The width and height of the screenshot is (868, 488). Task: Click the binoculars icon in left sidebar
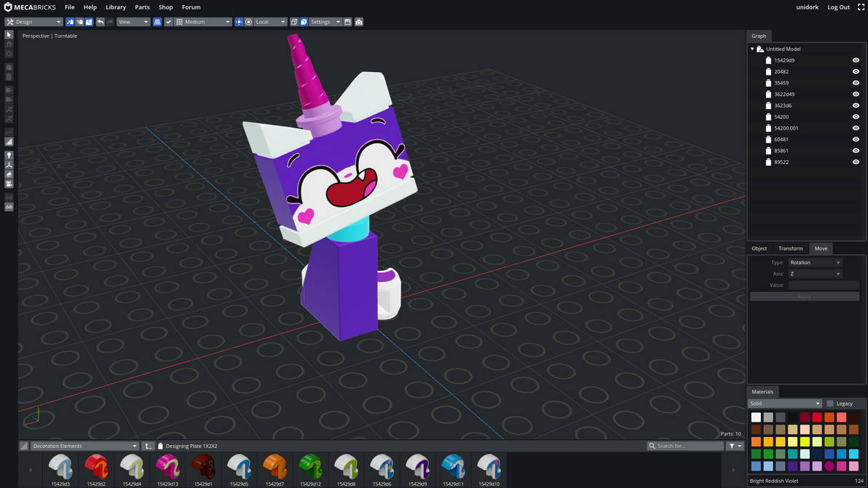(8, 207)
